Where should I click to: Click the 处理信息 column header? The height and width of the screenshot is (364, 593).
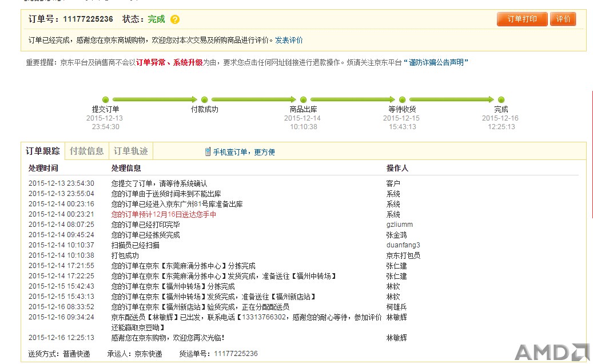click(x=126, y=168)
